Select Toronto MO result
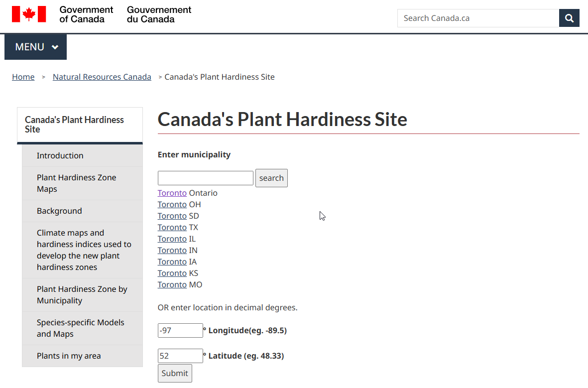Viewport: 588px width, 388px height. pos(172,285)
